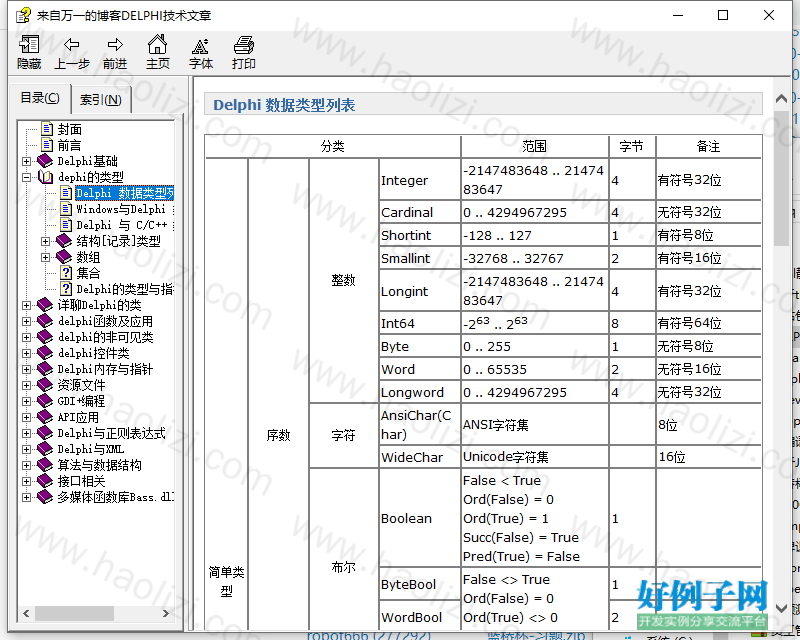This screenshot has width=800, height=640.
Task: Click the Delphi与正则表达式 book icon
Action: click(x=45, y=433)
